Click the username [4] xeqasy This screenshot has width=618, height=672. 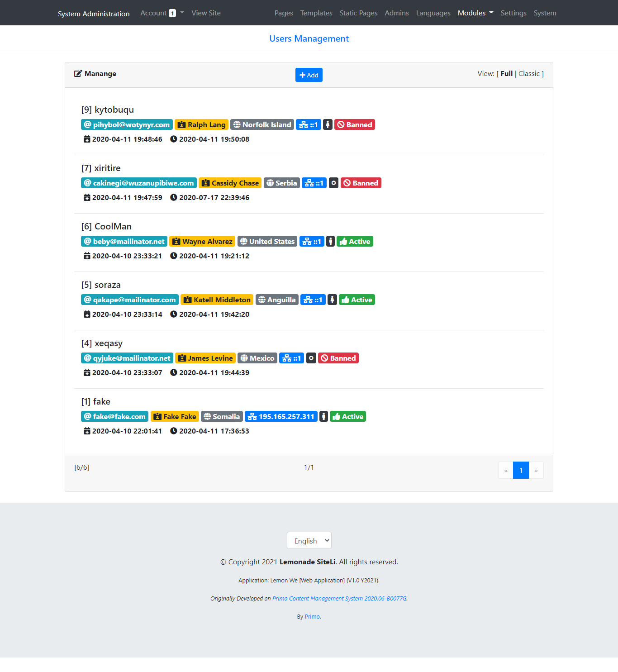[x=102, y=343]
